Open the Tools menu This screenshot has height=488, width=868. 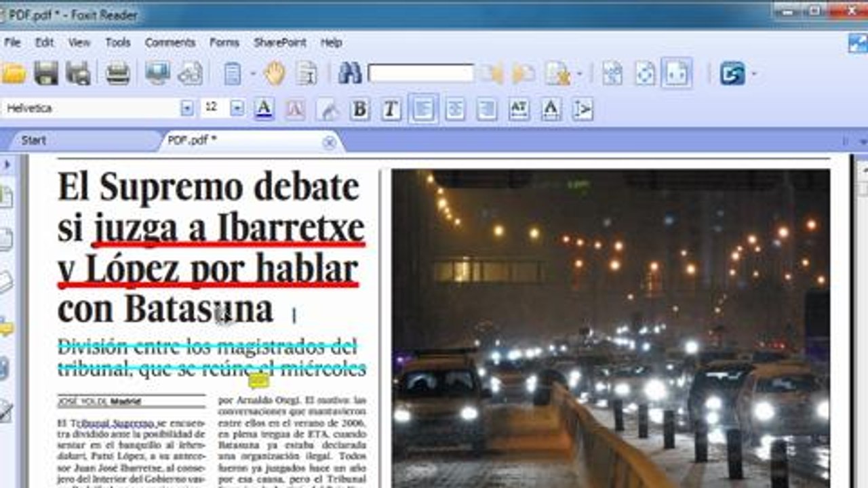point(117,42)
